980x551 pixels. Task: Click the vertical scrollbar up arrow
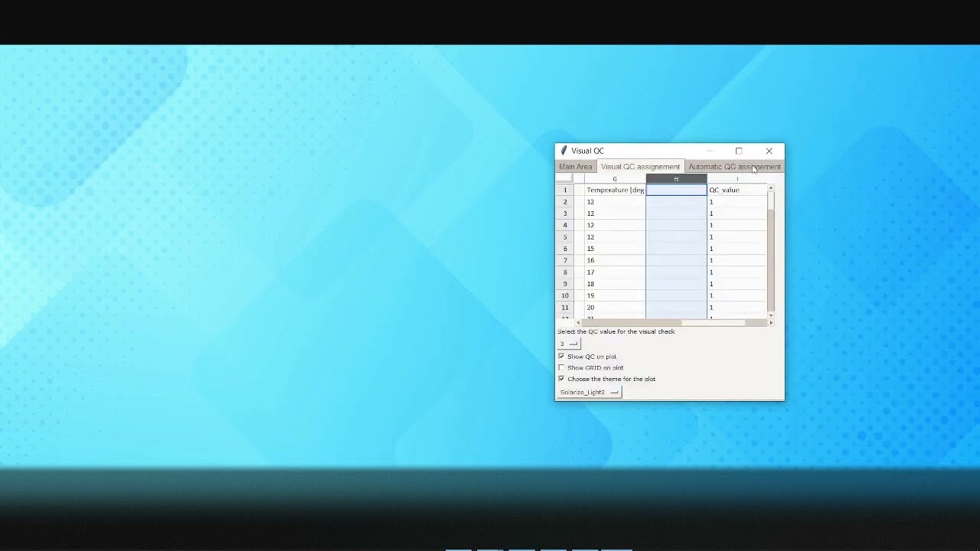pyautogui.click(x=770, y=187)
